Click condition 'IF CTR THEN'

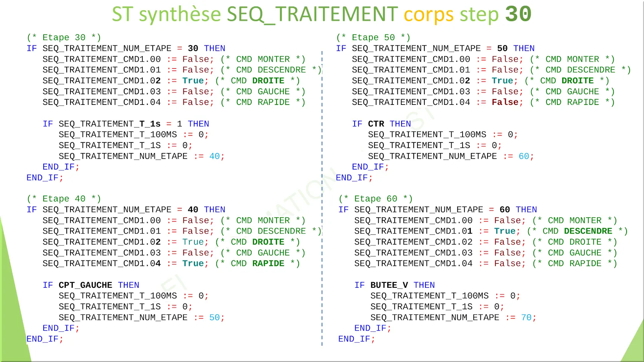click(381, 124)
